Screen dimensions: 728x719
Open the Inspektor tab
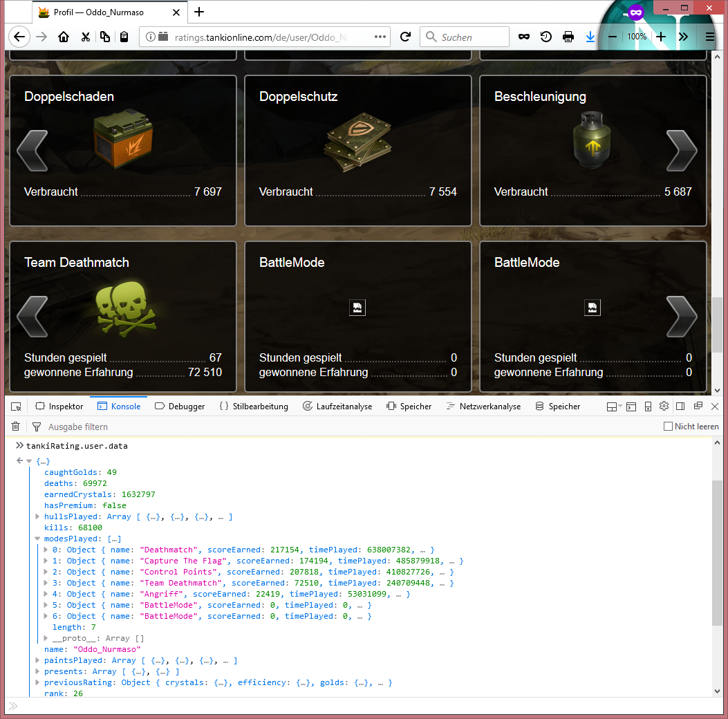(59, 407)
